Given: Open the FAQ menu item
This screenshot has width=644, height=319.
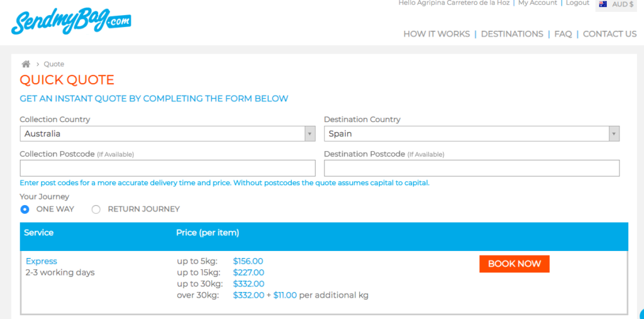Looking at the screenshot, I should tap(563, 34).
